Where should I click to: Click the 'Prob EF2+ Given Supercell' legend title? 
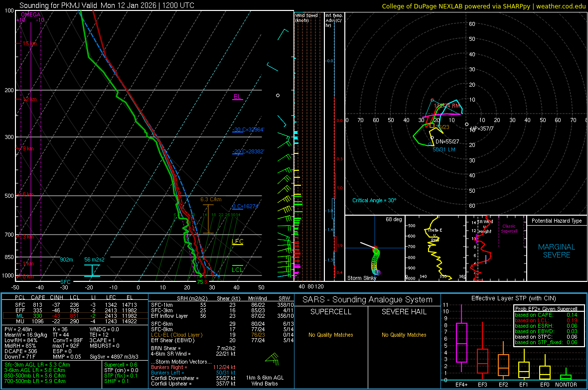point(546,309)
